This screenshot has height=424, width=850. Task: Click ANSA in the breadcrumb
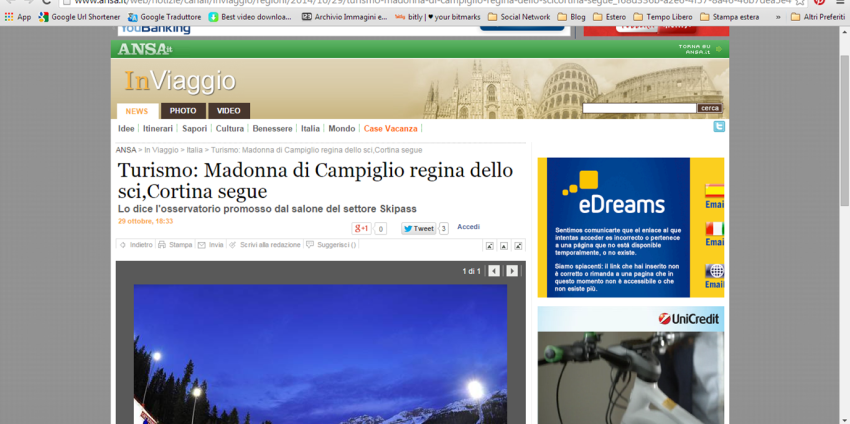(x=126, y=150)
